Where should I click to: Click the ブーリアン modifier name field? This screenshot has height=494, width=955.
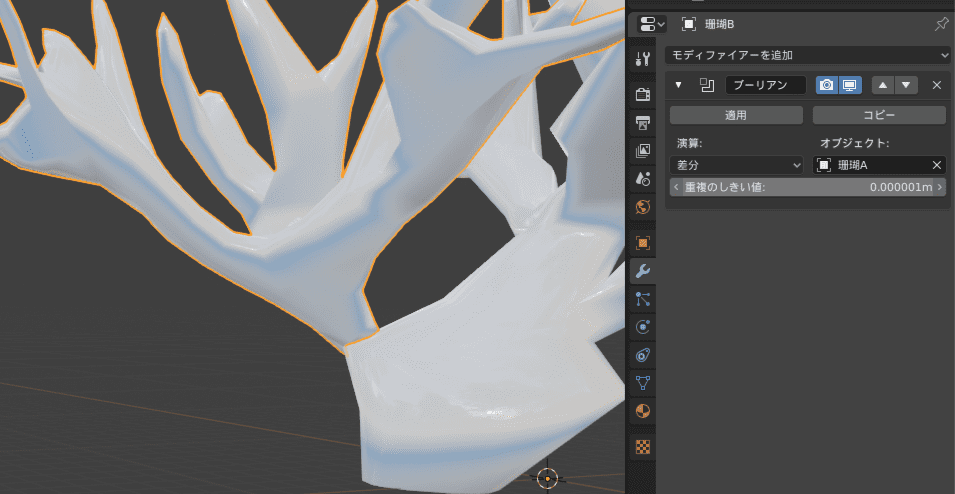pyautogui.click(x=766, y=85)
